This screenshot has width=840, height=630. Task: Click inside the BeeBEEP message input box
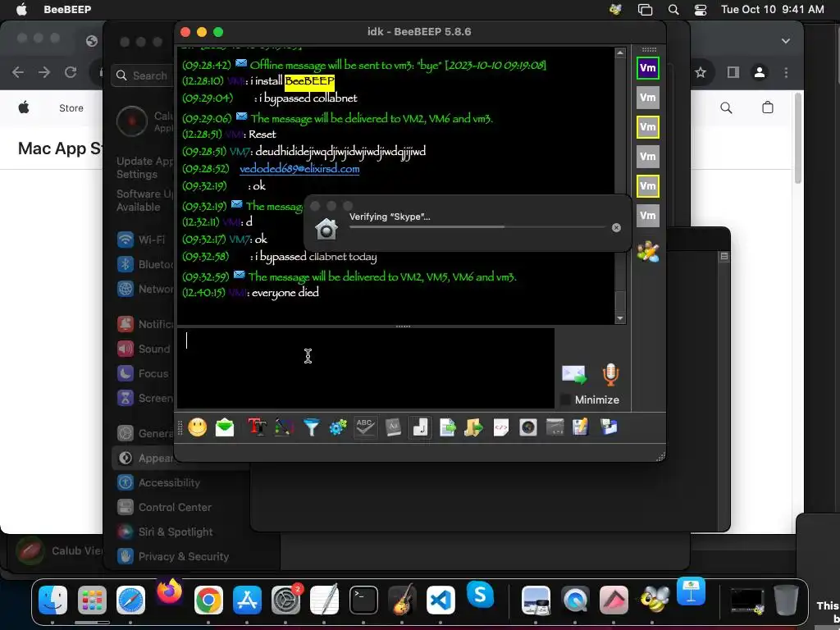click(x=365, y=368)
